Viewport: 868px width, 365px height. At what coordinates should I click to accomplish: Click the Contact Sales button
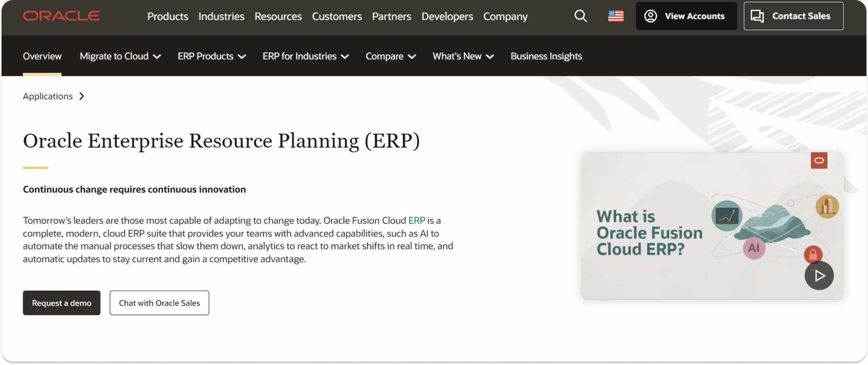click(x=793, y=16)
